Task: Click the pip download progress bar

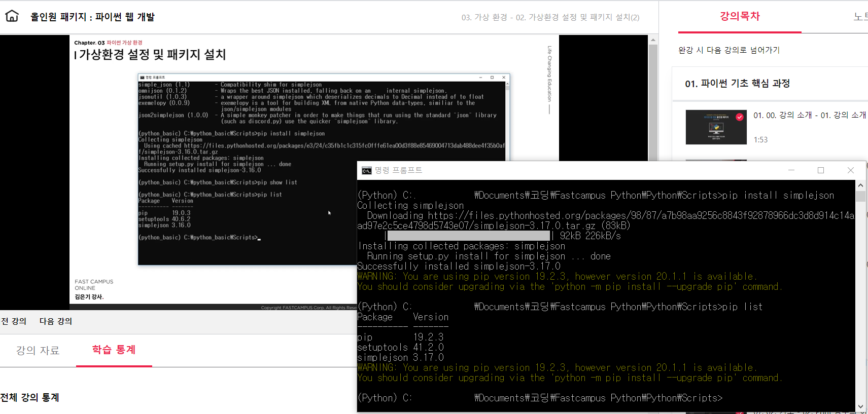Action: 469,236
